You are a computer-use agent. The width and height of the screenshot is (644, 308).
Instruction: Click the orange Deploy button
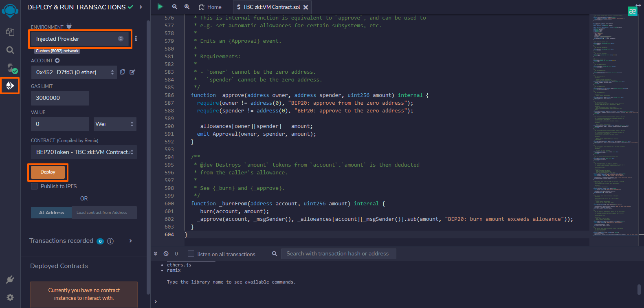tap(48, 172)
